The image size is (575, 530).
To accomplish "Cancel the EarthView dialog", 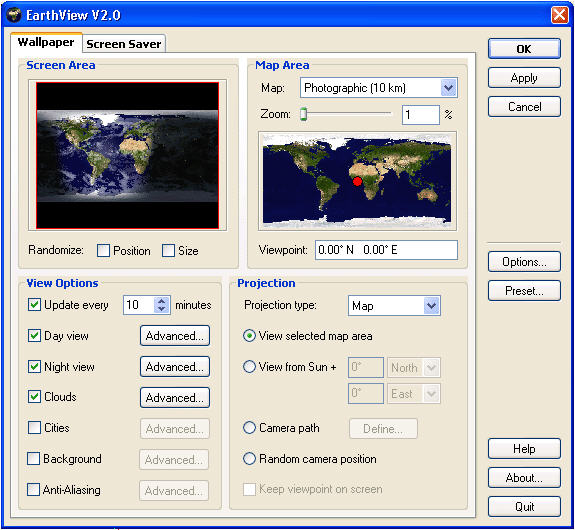I will (524, 107).
